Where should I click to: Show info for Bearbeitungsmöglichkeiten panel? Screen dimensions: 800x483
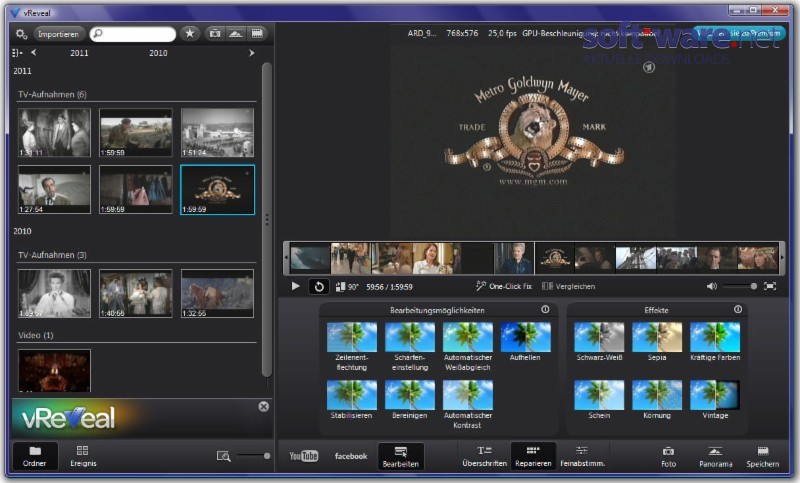click(545, 309)
